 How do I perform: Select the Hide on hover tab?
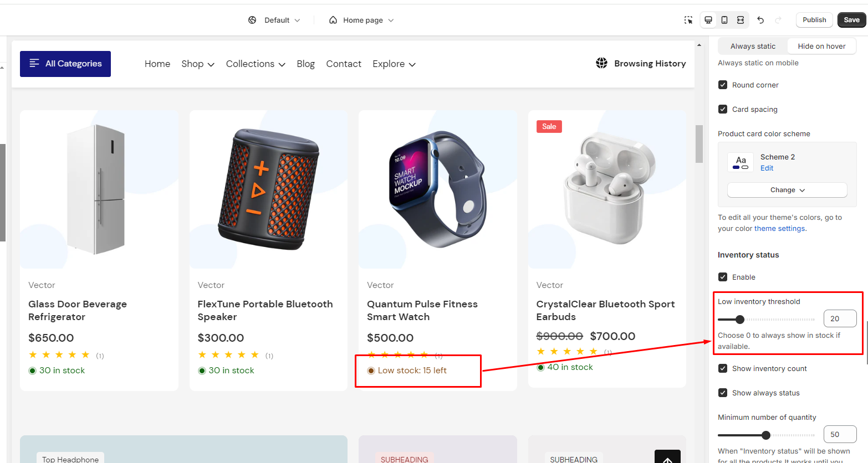point(821,47)
